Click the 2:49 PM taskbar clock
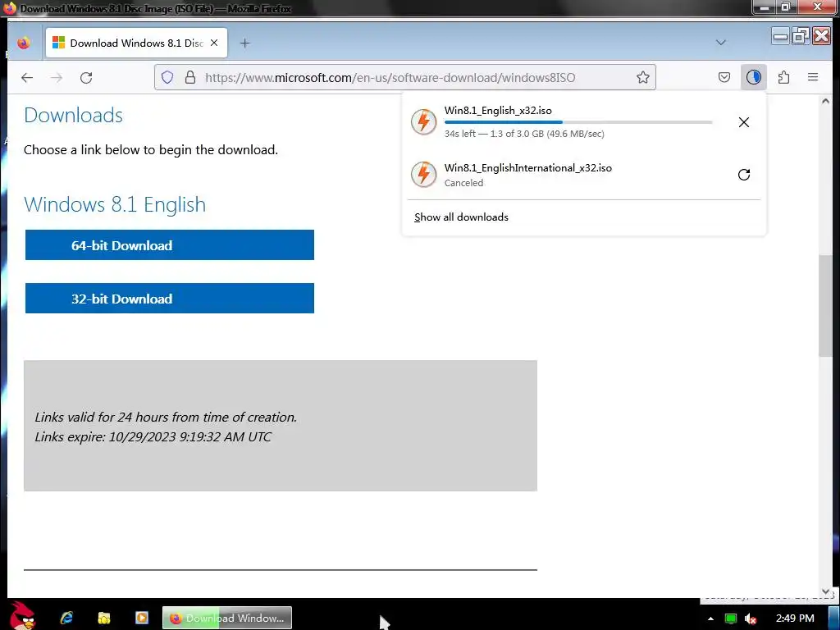This screenshot has height=630, width=840. (x=795, y=619)
